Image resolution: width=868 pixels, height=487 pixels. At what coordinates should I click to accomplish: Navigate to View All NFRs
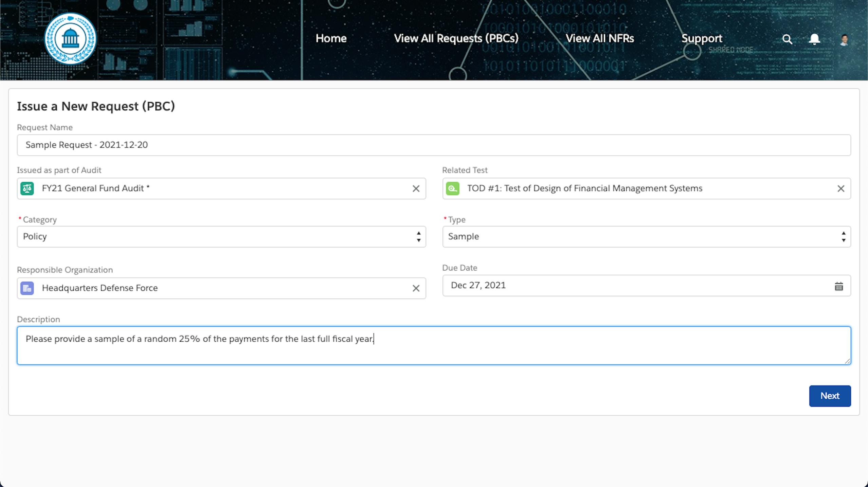point(600,38)
